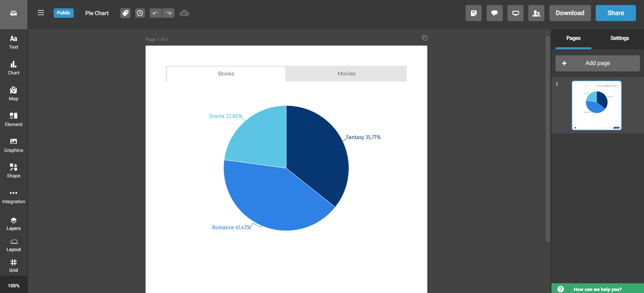Open the How can we help you chat

[x=598, y=289]
